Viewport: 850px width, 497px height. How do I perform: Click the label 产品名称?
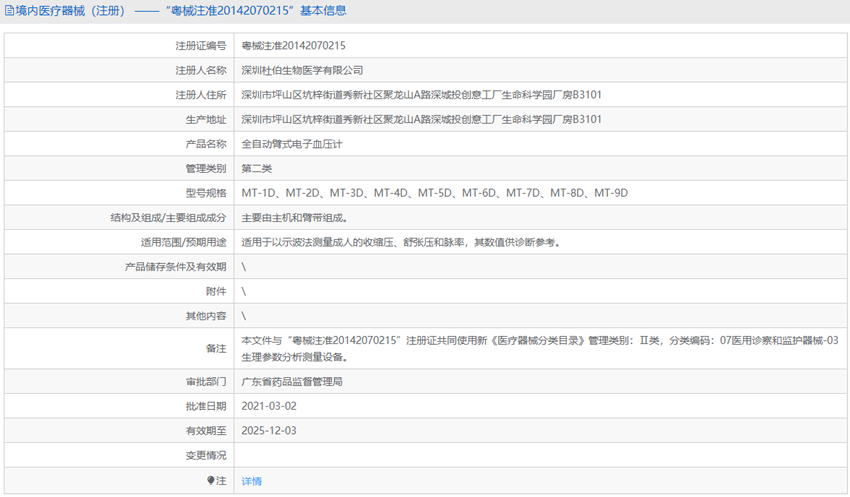(x=206, y=144)
